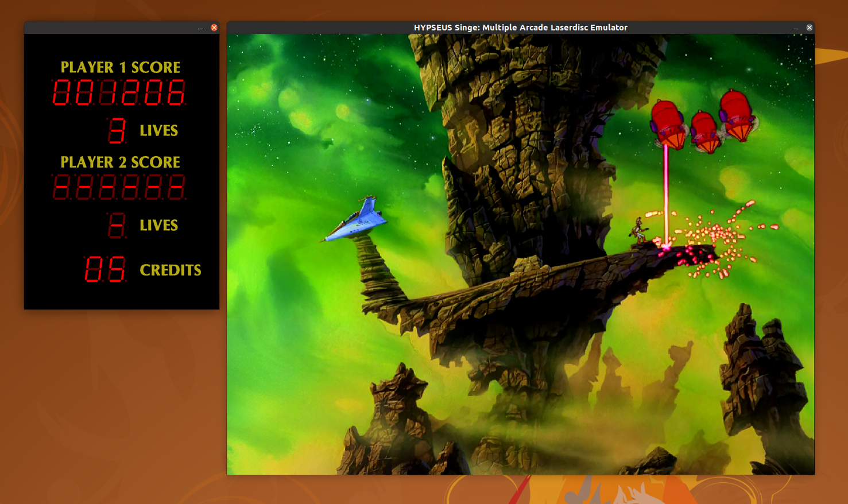Click the HYPSEUS Singe window title text
848x504 pixels.
pos(521,28)
